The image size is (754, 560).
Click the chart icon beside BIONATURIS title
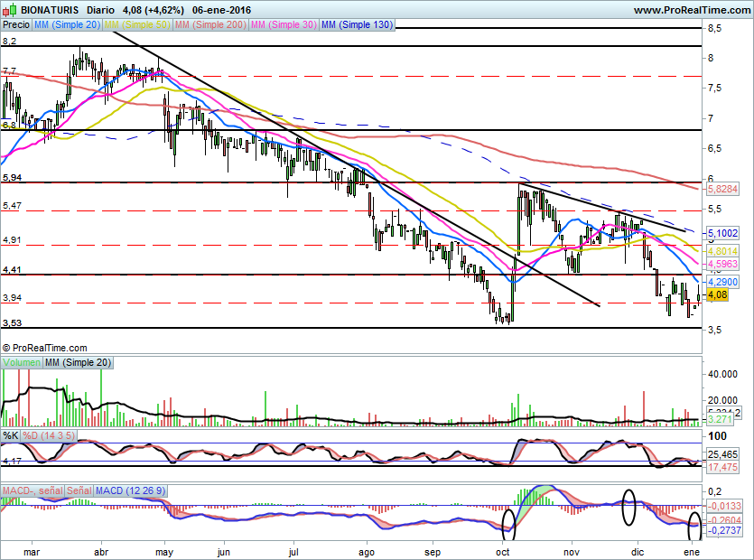10,10
